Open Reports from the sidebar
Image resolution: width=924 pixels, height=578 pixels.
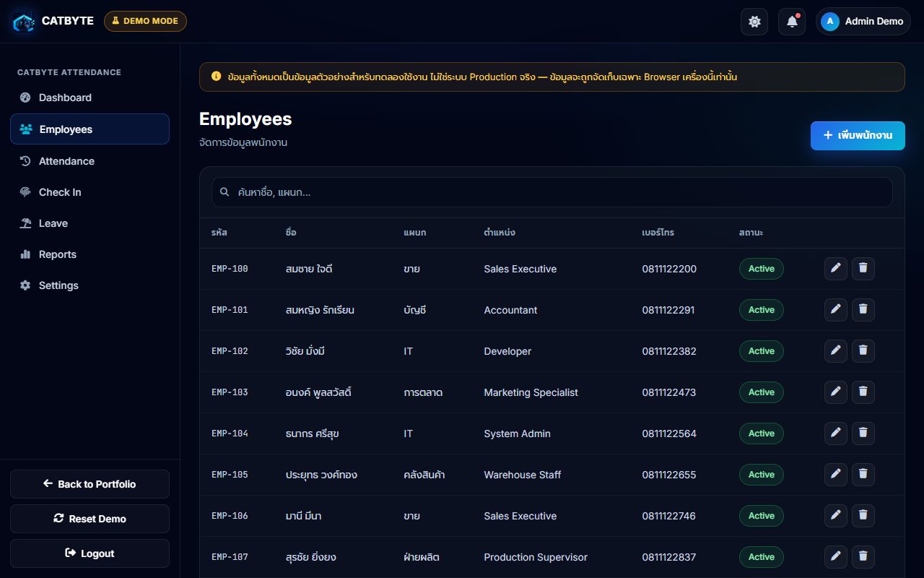coord(90,254)
